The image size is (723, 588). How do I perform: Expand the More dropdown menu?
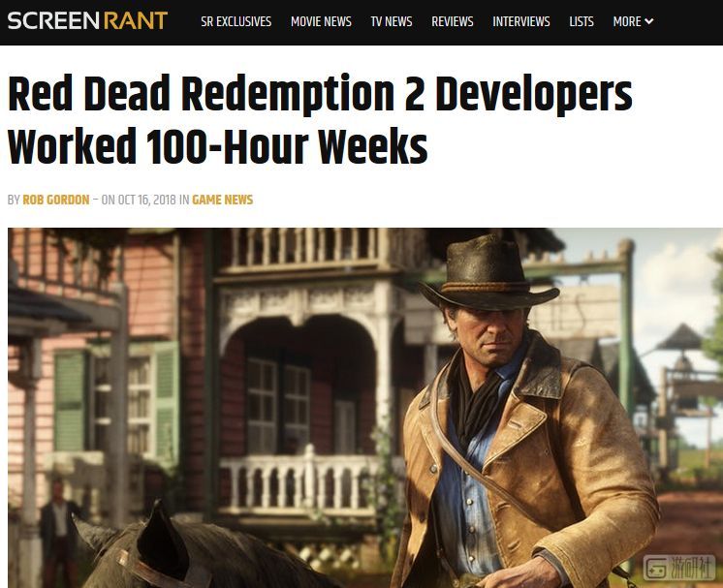[633, 21]
